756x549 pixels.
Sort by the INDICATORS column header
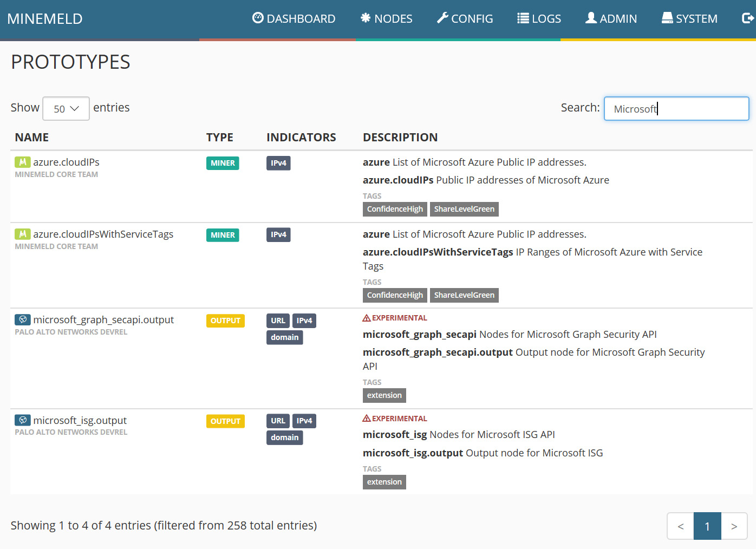click(301, 138)
